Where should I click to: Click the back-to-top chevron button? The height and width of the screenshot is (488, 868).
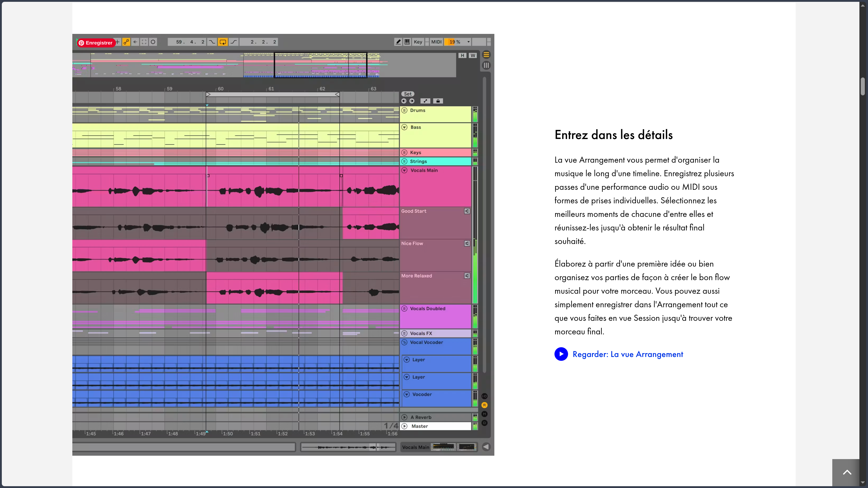(847, 472)
